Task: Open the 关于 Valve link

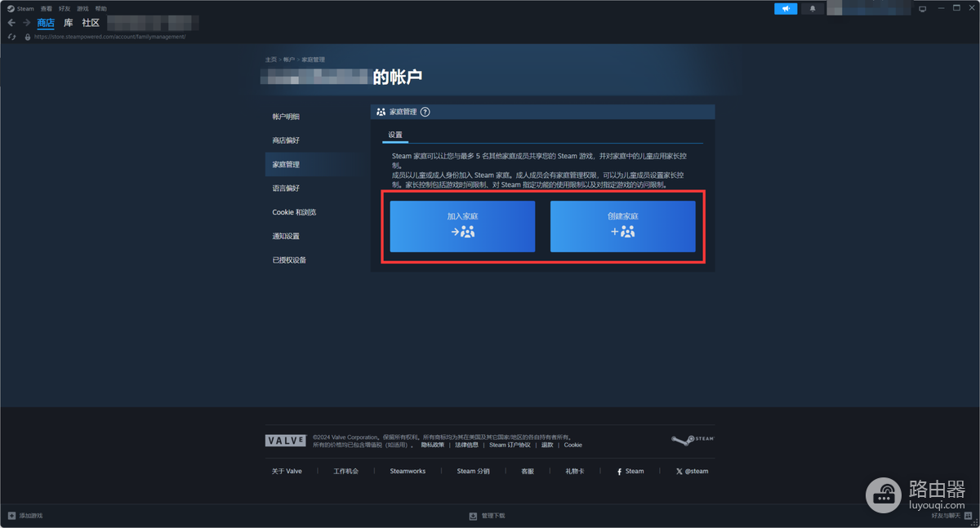Action: pos(287,471)
